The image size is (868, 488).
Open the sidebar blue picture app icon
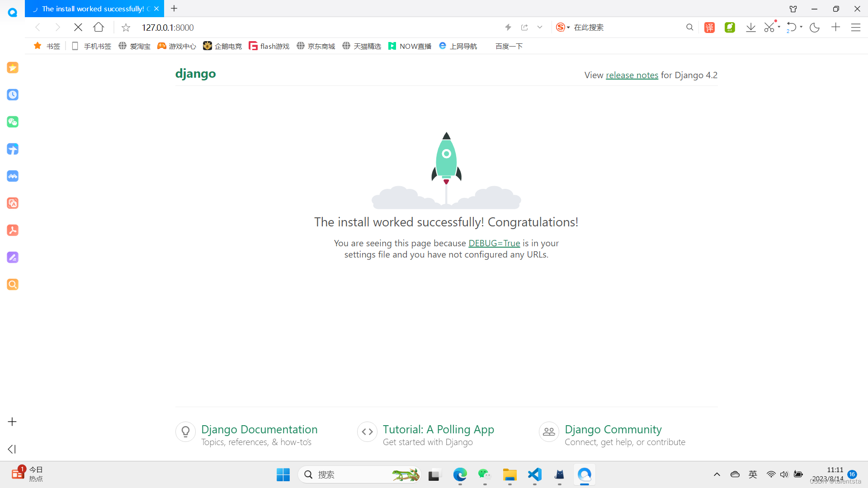(x=13, y=176)
